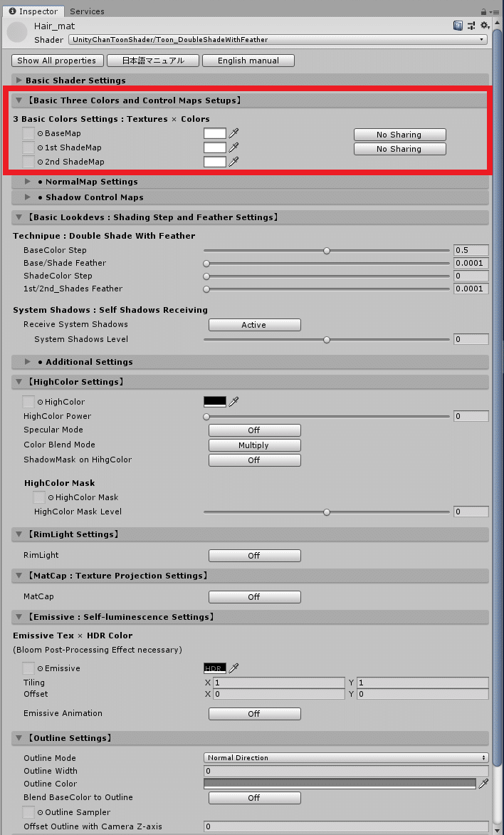
Task: Pick HighColor with the eyedropper
Action: point(233,402)
